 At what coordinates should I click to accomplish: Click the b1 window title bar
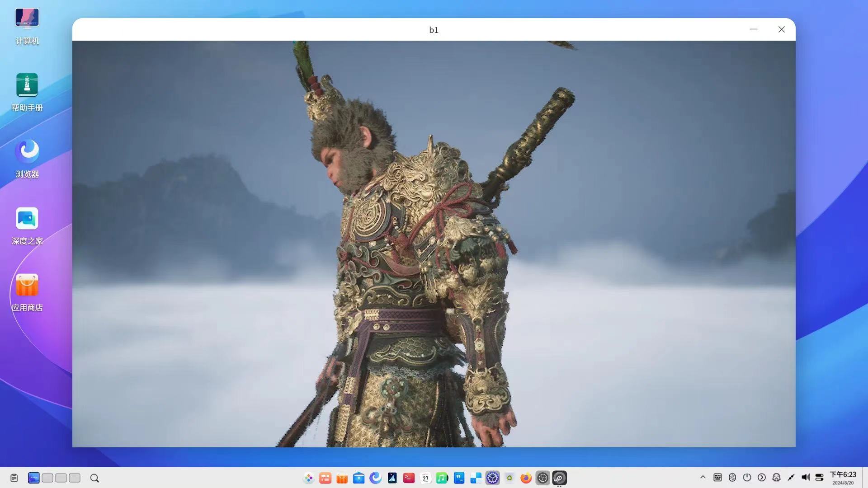coord(434,30)
